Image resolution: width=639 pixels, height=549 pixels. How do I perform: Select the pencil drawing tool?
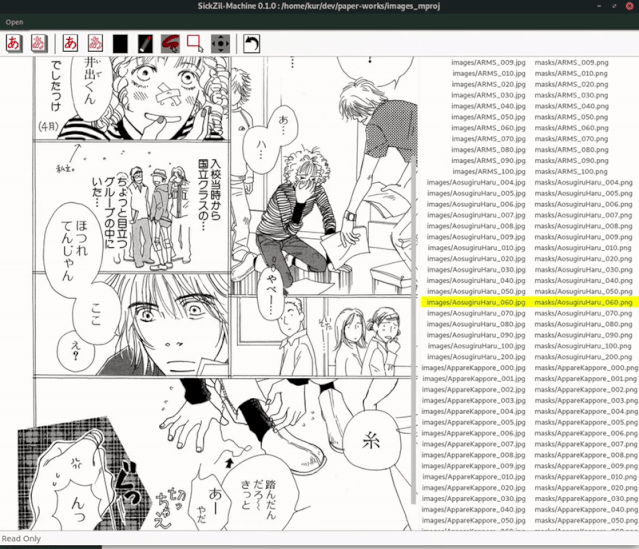[x=145, y=44]
